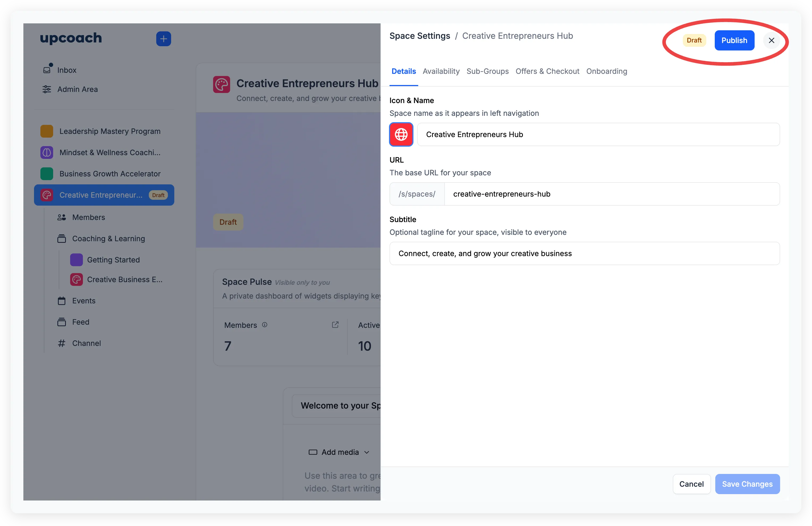Click the info icon next to Members
Screen dimensions: 812x526
click(265, 324)
